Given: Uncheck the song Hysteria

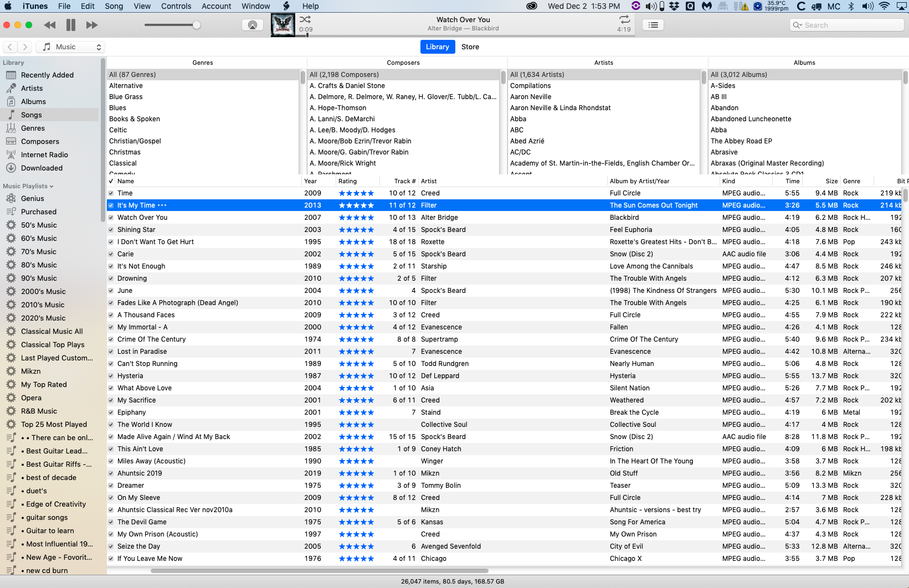Looking at the screenshot, I should [x=111, y=376].
